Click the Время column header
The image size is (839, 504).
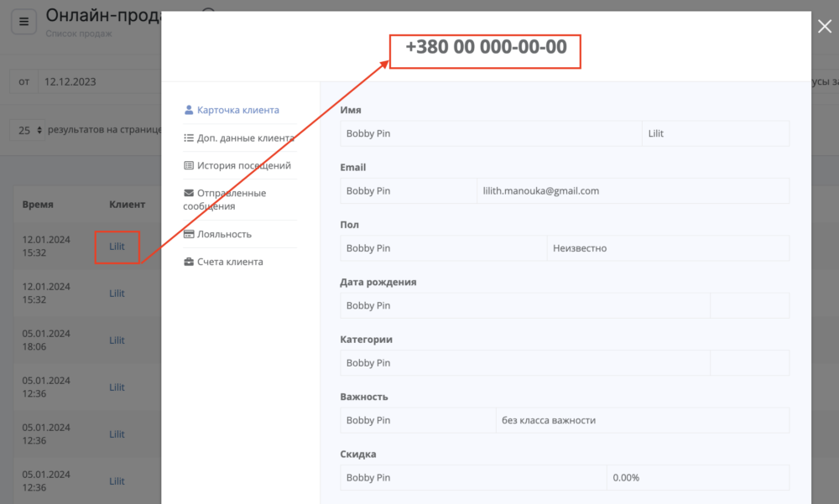(x=38, y=205)
